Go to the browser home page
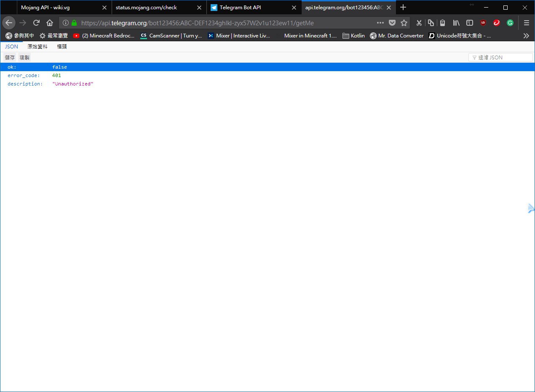This screenshot has height=392, width=535. pos(50,23)
